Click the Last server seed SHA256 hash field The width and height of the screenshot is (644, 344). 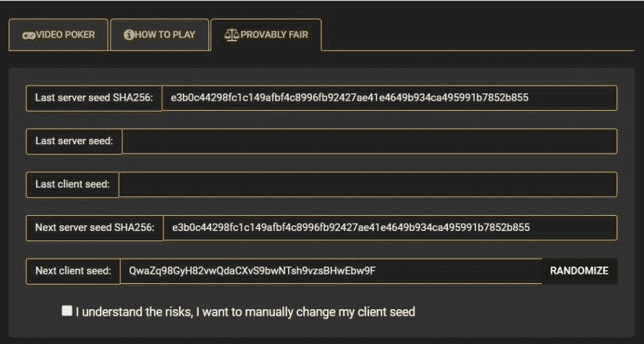click(x=388, y=98)
